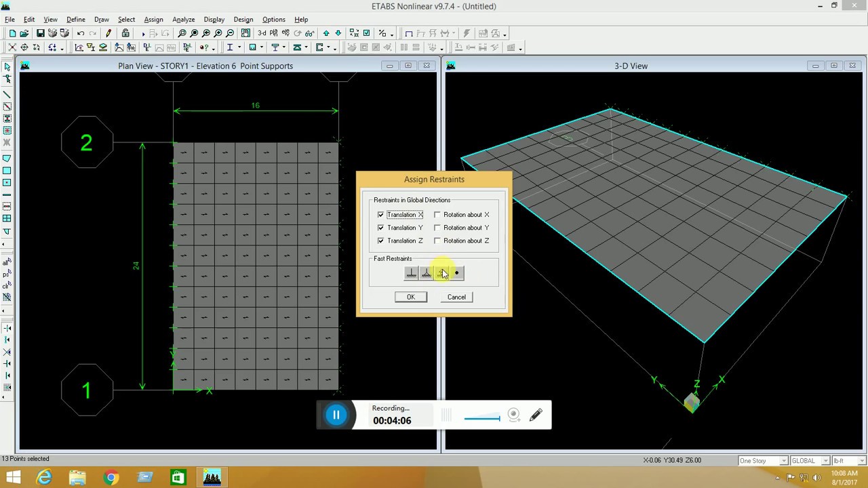The image size is (868, 488).
Task: Switch to default 3-d view
Action: click(x=262, y=33)
